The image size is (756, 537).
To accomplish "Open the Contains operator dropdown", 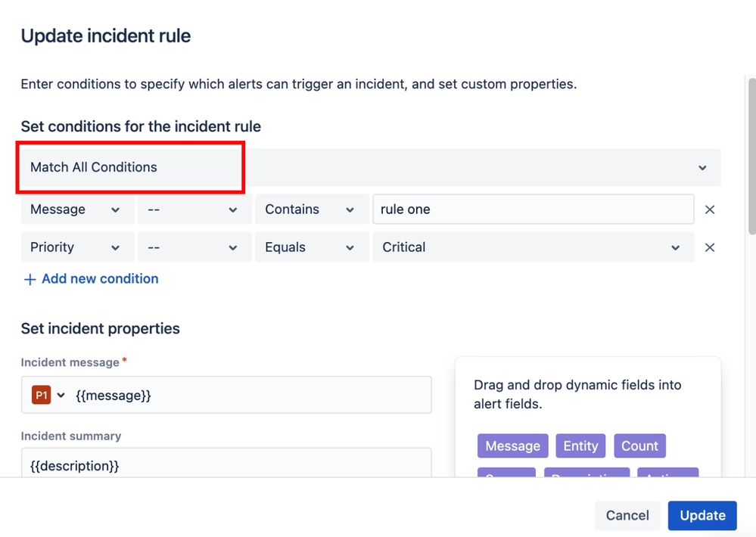I will 310,210.
